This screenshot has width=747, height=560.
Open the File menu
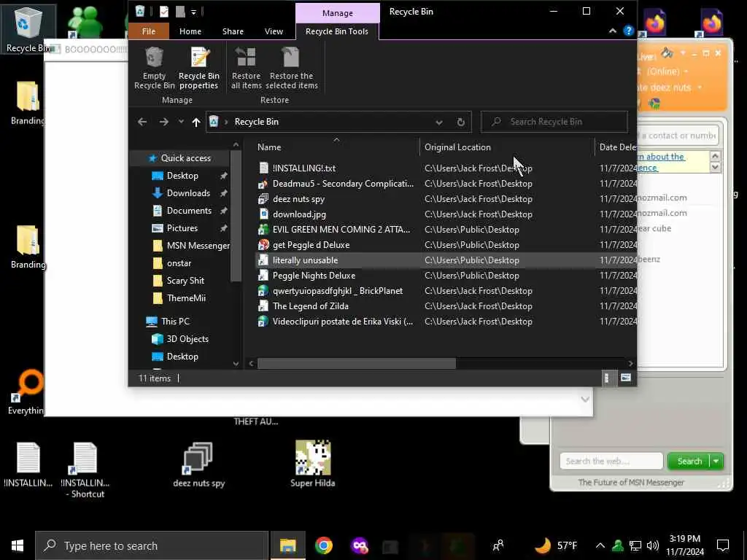pos(149,31)
